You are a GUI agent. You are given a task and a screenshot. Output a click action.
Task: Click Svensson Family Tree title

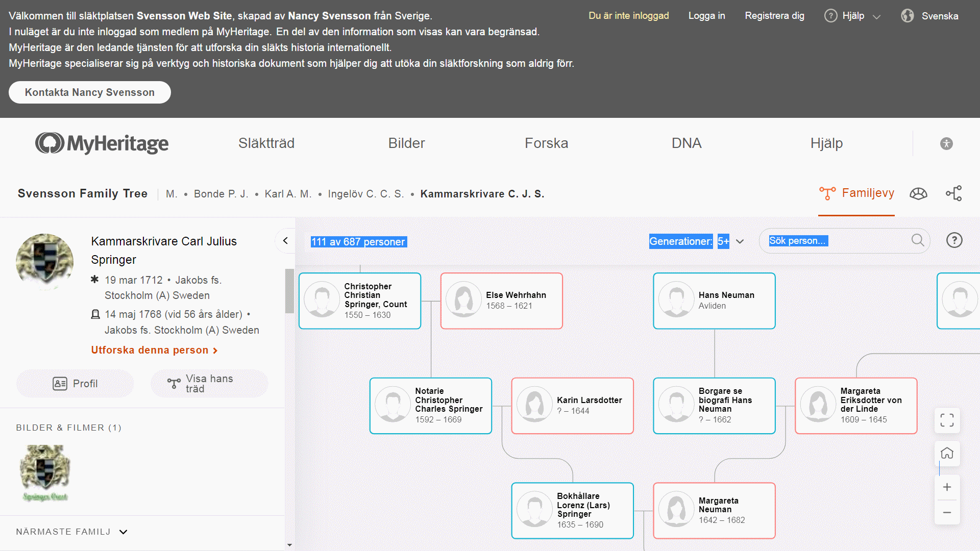[x=83, y=194]
